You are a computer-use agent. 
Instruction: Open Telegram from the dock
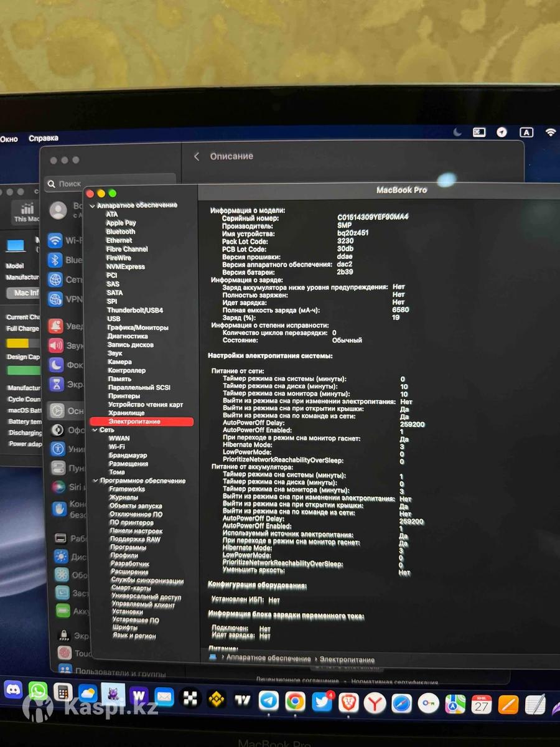click(269, 701)
